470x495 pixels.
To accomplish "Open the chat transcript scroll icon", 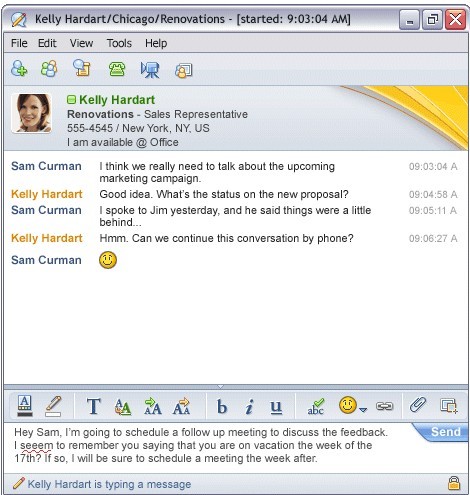I will pos(82,68).
